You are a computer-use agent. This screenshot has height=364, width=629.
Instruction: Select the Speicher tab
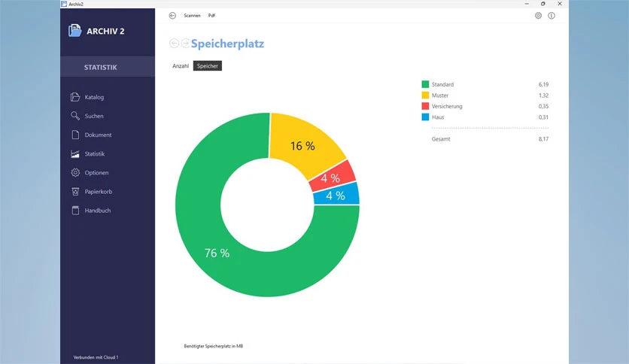pos(208,65)
